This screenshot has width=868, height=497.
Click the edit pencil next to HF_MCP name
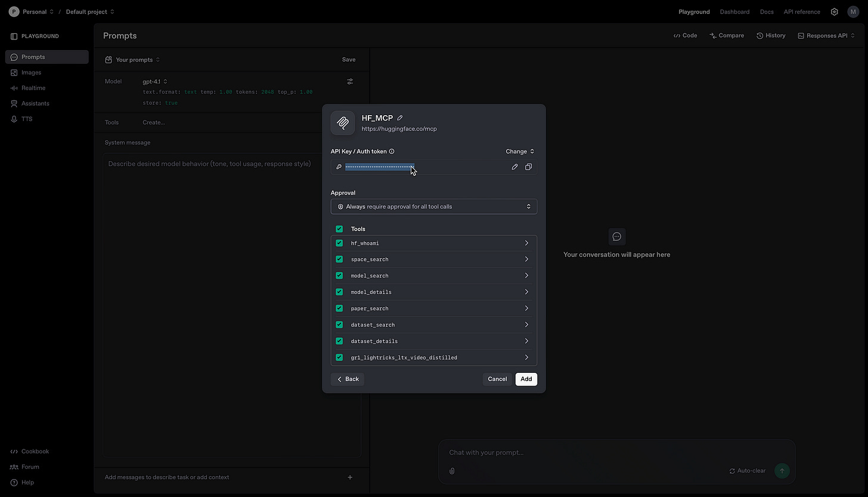tap(400, 118)
